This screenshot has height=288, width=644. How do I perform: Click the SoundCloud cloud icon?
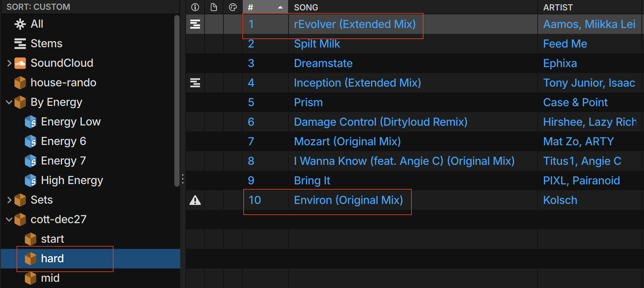pos(20,63)
